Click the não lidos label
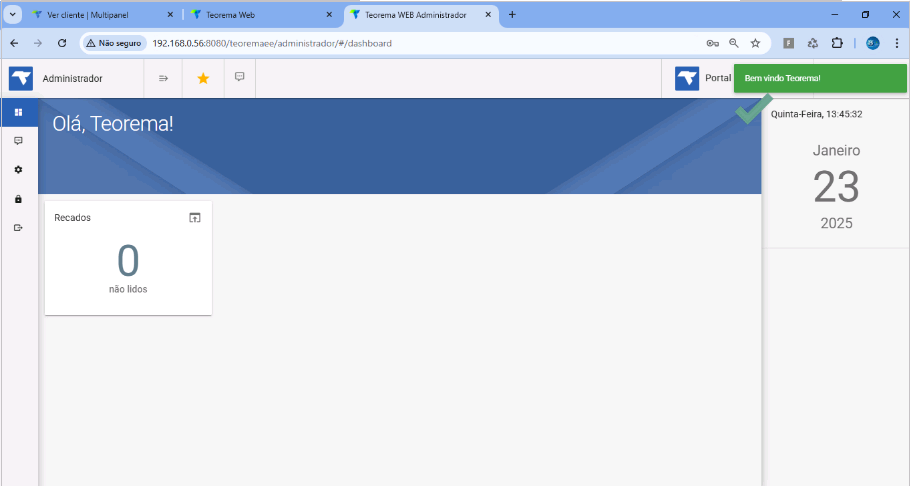The height and width of the screenshot is (486, 910). point(128,289)
